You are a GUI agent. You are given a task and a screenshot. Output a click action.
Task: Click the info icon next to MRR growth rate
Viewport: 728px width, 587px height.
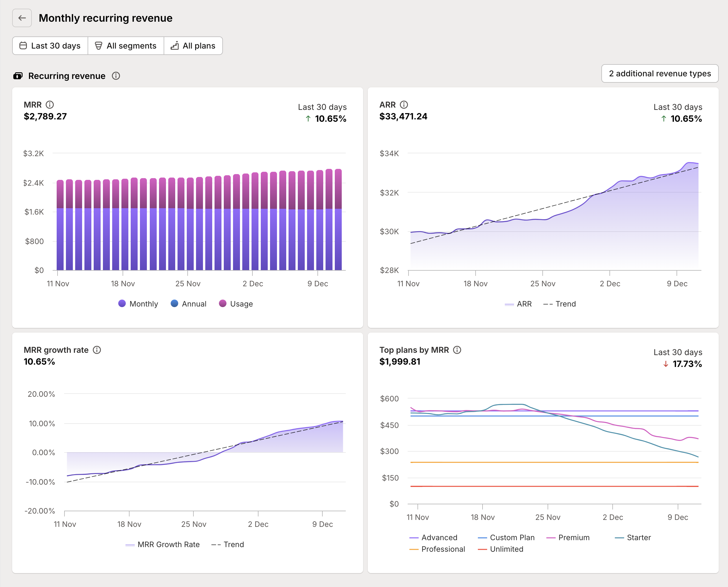pyautogui.click(x=97, y=350)
